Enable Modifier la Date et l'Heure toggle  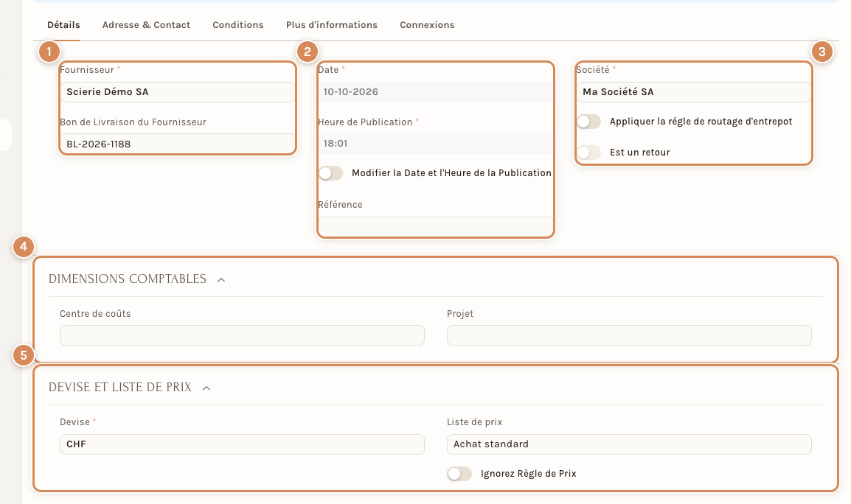pyautogui.click(x=330, y=173)
